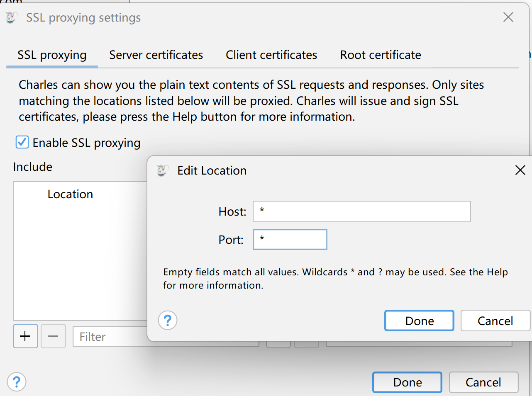The width and height of the screenshot is (532, 396).
Task: Click the Port: label
Action: 231,240
